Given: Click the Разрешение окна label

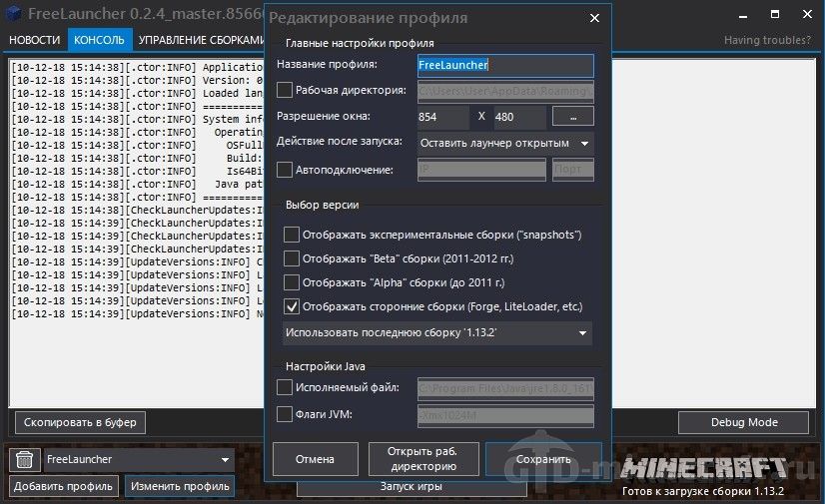Looking at the screenshot, I should [x=324, y=116].
